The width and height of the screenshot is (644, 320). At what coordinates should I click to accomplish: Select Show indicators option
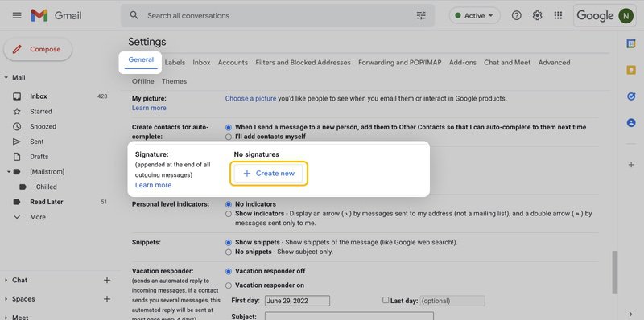pyautogui.click(x=229, y=214)
